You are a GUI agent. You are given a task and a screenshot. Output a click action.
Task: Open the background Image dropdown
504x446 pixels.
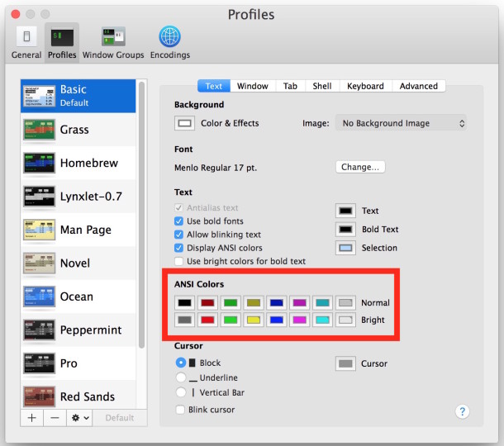(x=400, y=124)
